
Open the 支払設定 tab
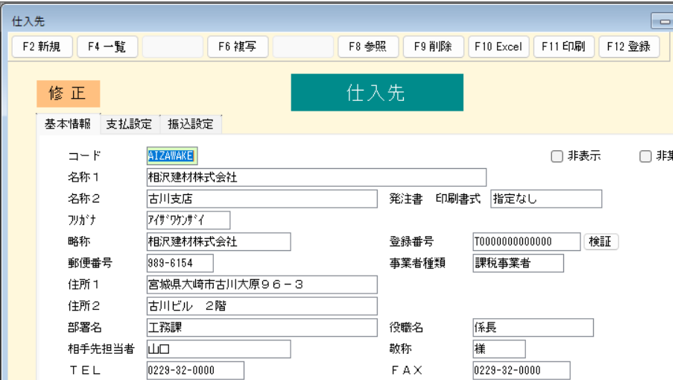pyautogui.click(x=129, y=124)
